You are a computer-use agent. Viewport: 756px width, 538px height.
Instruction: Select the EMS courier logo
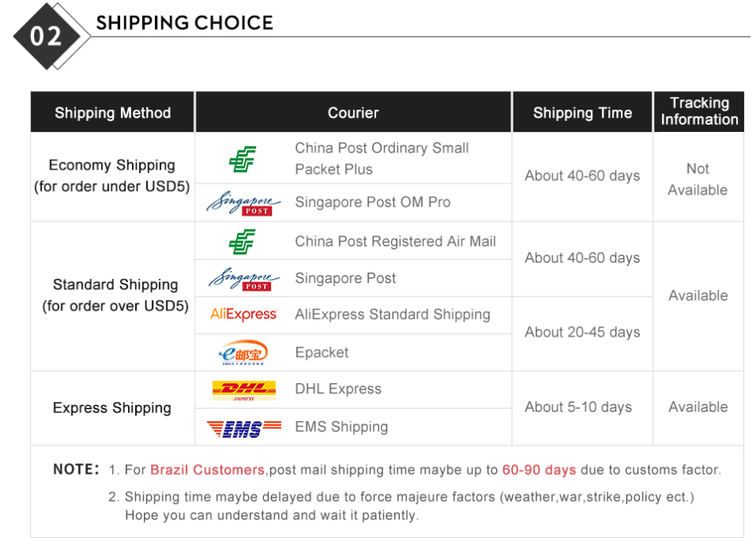pos(244,428)
